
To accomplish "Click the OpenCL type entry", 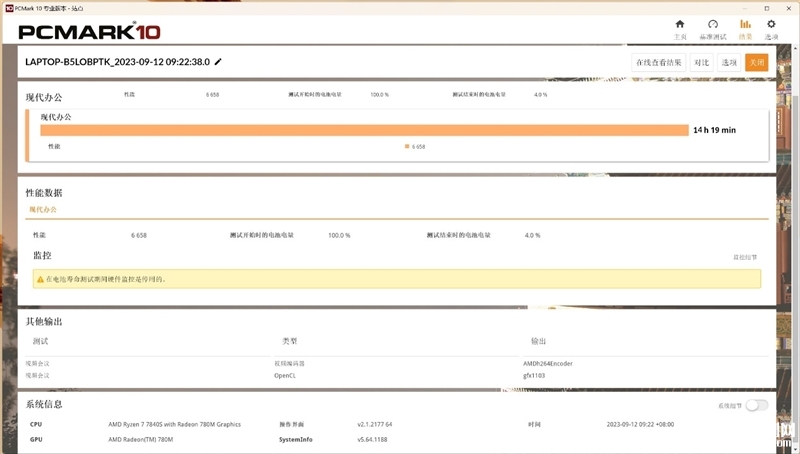I will coord(285,375).
